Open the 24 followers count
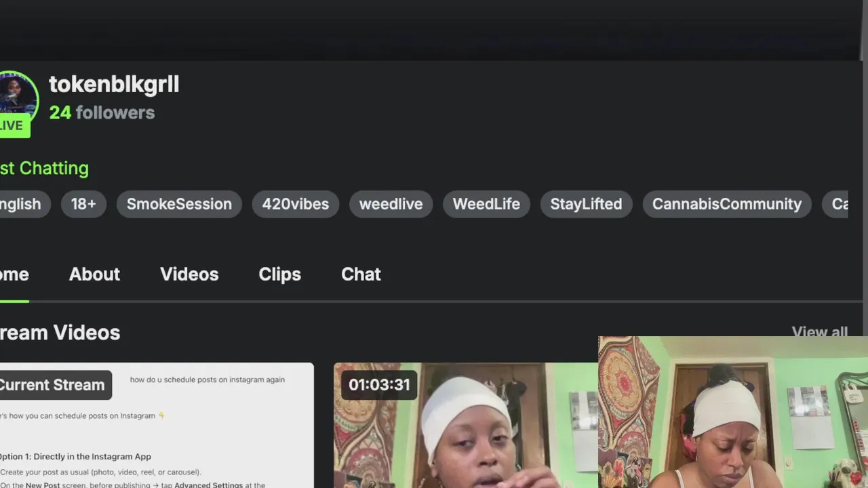 [x=102, y=113]
